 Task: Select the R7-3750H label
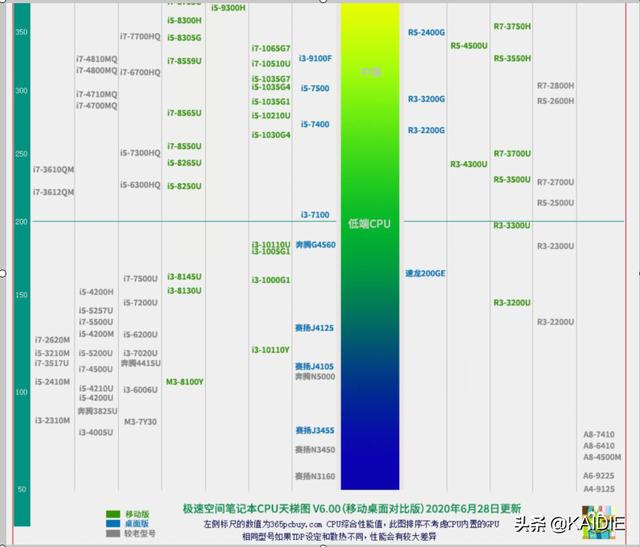click(512, 27)
